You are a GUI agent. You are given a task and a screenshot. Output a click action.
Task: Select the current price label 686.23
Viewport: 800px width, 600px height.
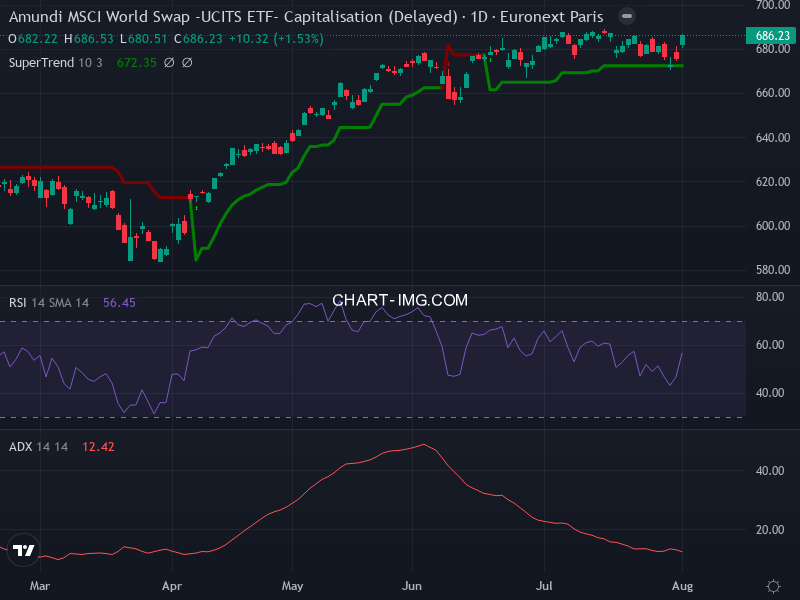[772, 36]
